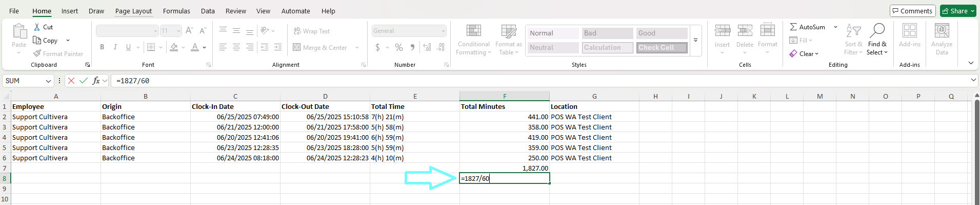The height and width of the screenshot is (205, 980).
Task: Click the Format cells icon
Action: (x=768, y=31)
